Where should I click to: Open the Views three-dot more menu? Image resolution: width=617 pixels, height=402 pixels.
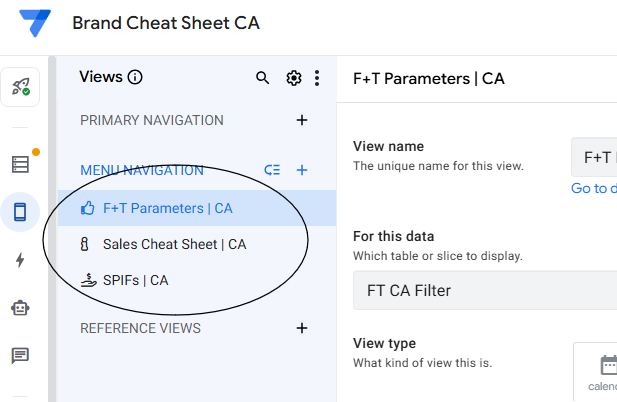tap(317, 78)
